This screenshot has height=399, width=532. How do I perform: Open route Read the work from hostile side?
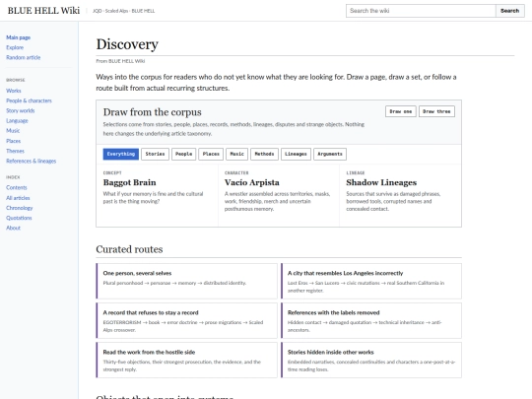186,360
